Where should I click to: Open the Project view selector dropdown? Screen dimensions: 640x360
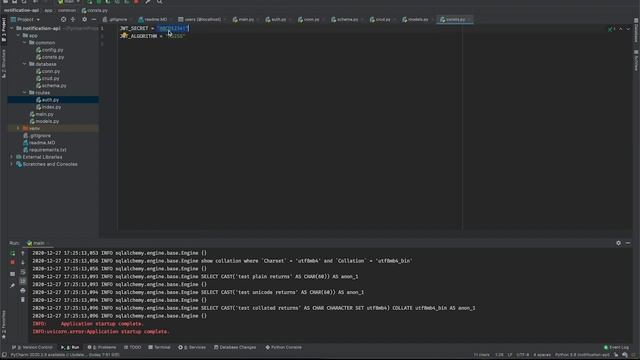[26, 19]
